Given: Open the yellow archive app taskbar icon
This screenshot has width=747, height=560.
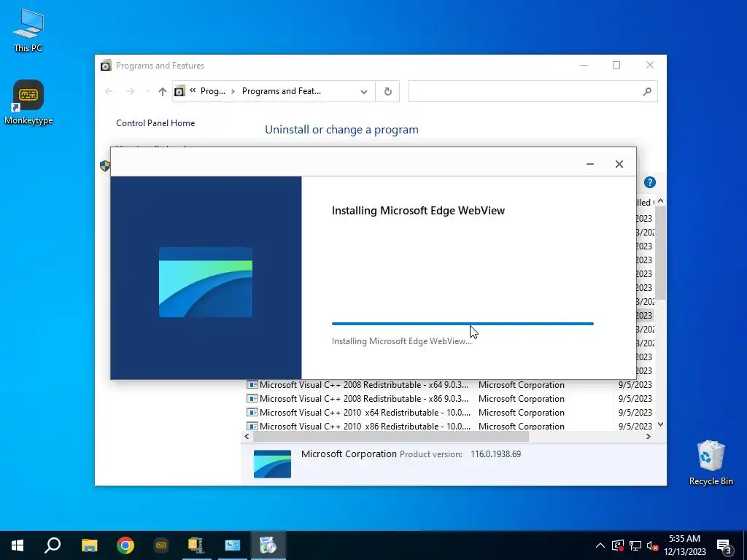Looking at the screenshot, I should point(196,545).
